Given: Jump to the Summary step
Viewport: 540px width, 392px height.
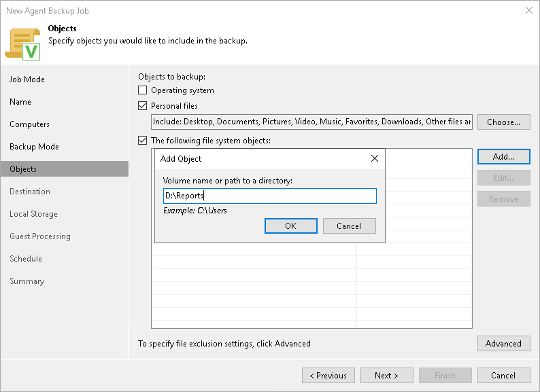Looking at the screenshot, I should 27,281.
